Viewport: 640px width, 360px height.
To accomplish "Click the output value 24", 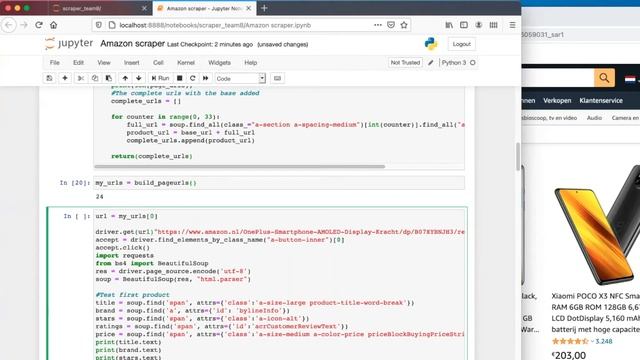I will click(100, 197).
